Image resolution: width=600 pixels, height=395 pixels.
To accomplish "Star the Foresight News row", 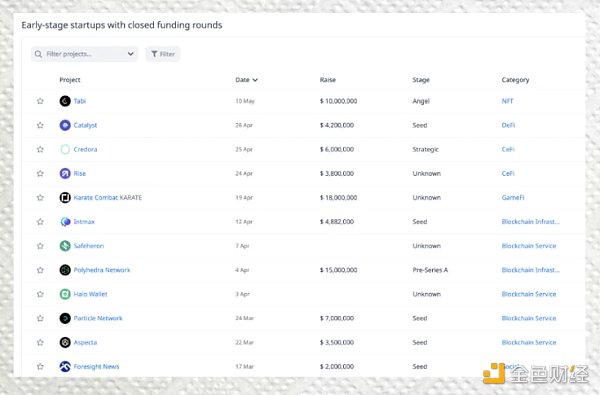I will (x=40, y=366).
